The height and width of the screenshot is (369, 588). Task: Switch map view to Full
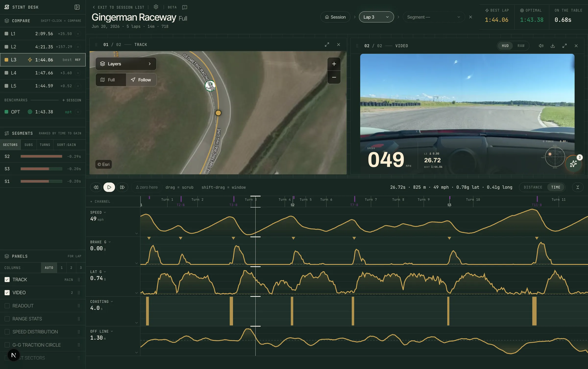[111, 80]
